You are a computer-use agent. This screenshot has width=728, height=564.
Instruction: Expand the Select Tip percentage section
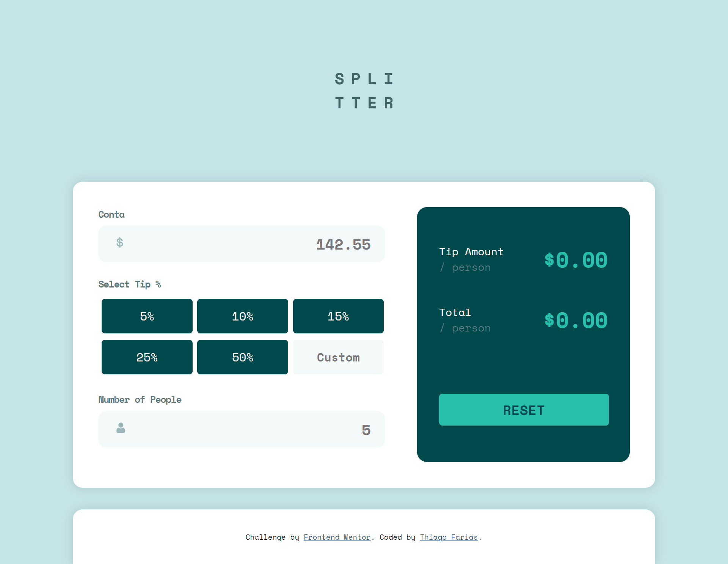coord(130,284)
